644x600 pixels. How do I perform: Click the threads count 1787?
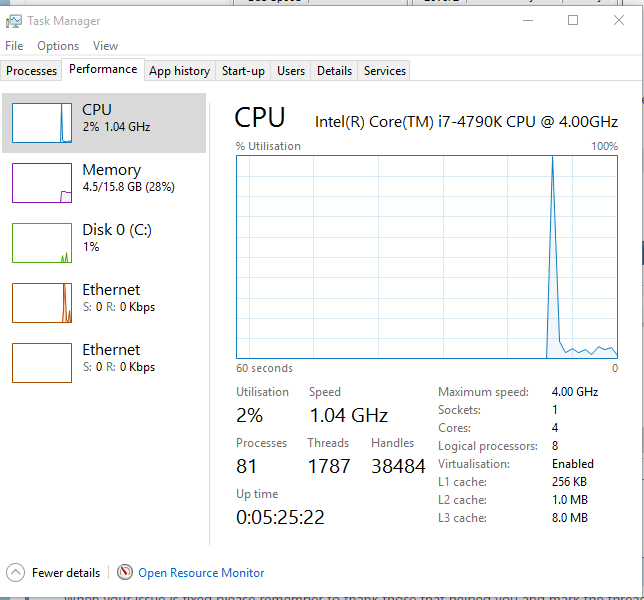tap(329, 466)
